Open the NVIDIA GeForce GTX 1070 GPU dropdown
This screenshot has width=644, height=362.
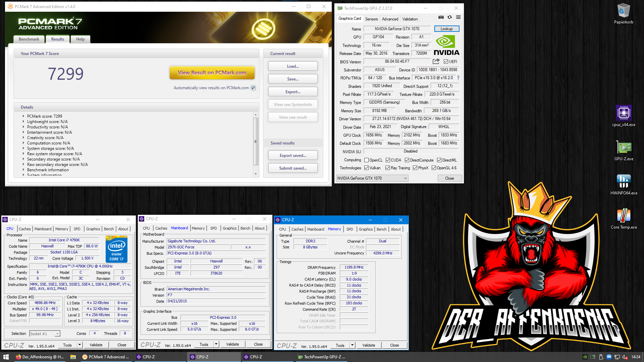click(372, 178)
